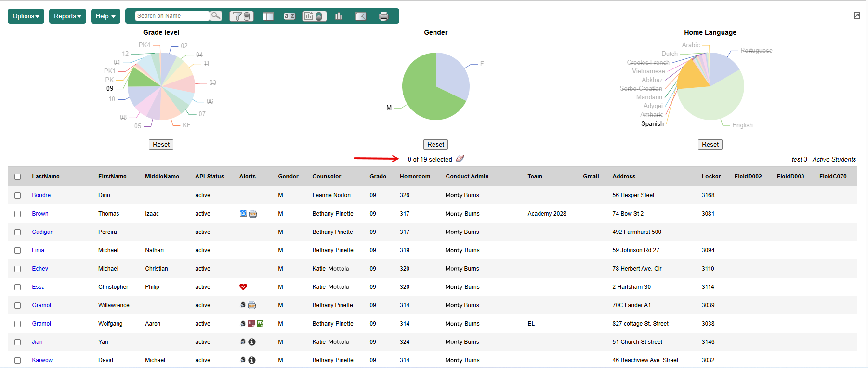Expand the Reports dropdown menu
Image resolution: width=868 pixels, height=368 pixels.
67,16
